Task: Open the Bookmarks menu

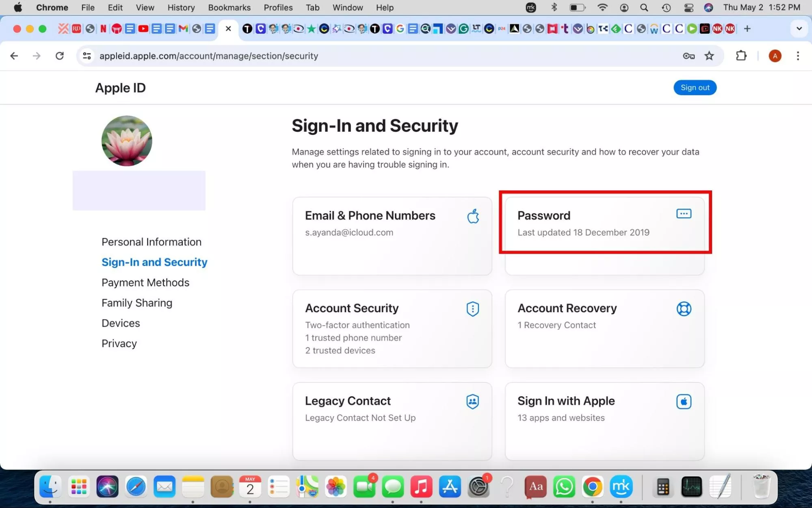Action: (229, 7)
